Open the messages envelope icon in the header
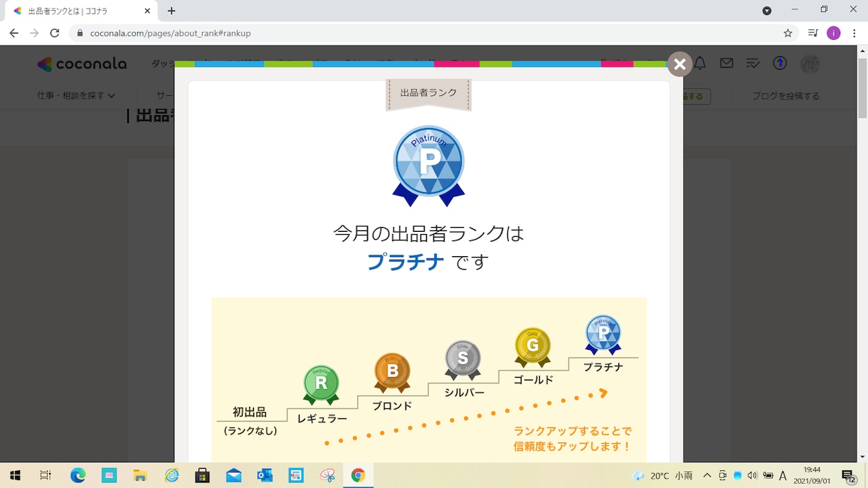 (x=726, y=63)
